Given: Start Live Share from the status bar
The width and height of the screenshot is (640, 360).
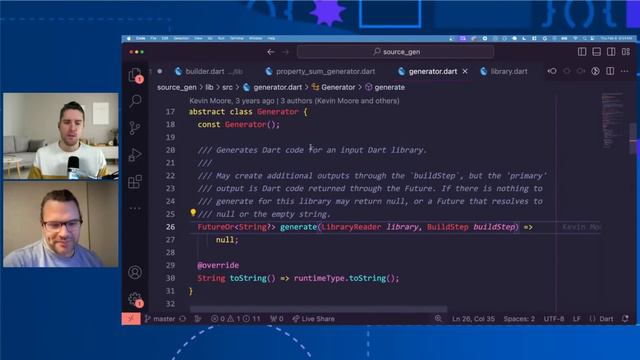Looking at the screenshot, I should coord(313,319).
